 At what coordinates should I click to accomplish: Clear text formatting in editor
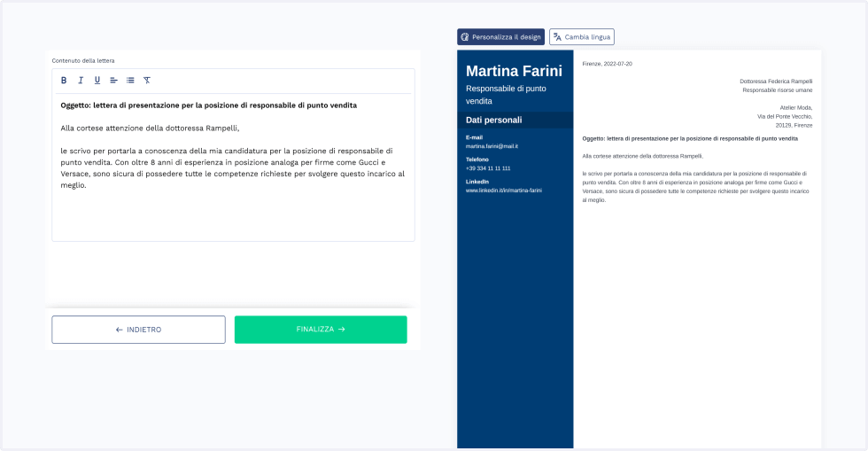point(147,81)
